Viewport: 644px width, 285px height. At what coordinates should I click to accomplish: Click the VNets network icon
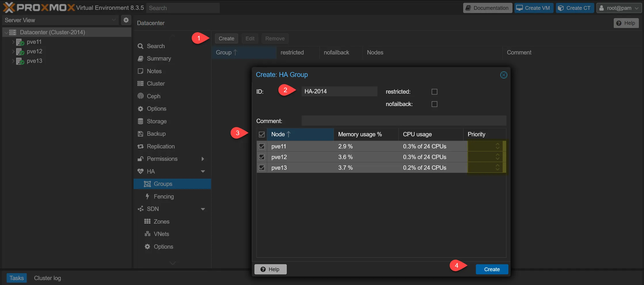click(x=147, y=234)
